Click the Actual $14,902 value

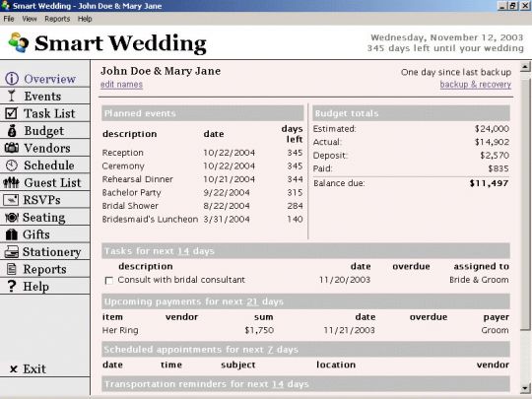pyautogui.click(x=492, y=142)
